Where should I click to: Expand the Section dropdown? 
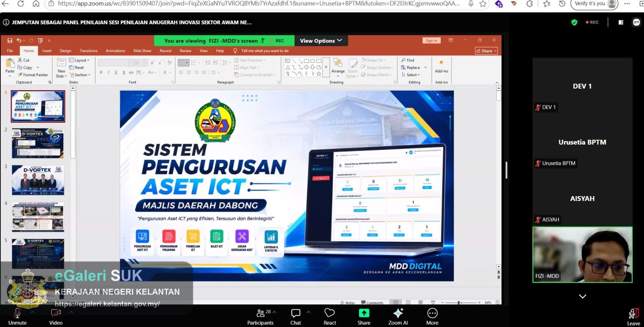[x=80, y=75]
